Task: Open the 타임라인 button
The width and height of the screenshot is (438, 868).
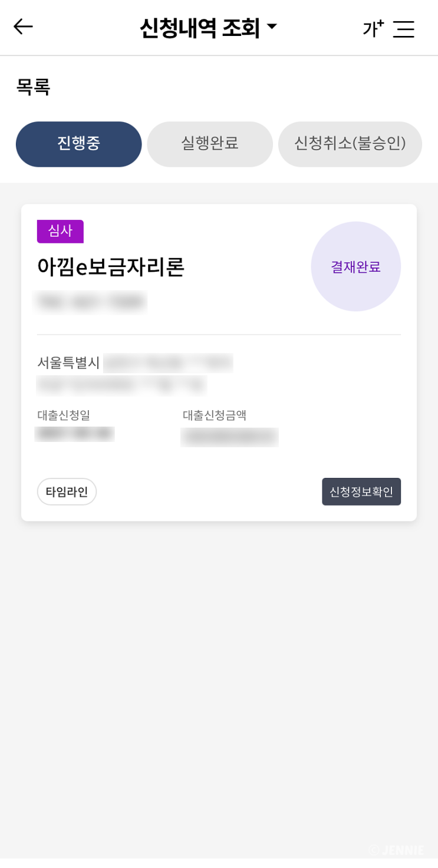Action: coord(67,491)
